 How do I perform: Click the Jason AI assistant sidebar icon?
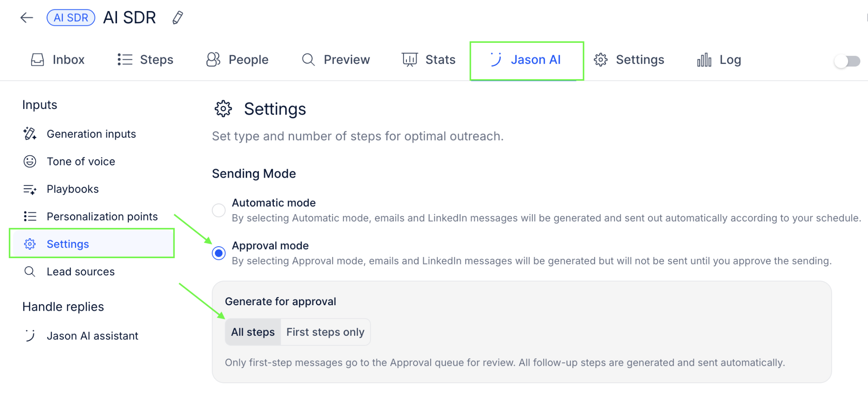coord(30,336)
